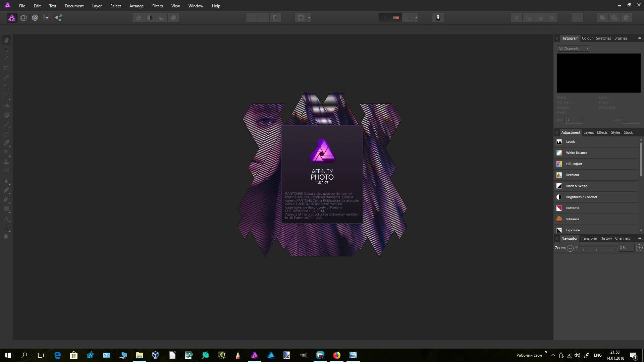
Task: Add a Vibrance adjustment
Action: (596, 219)
